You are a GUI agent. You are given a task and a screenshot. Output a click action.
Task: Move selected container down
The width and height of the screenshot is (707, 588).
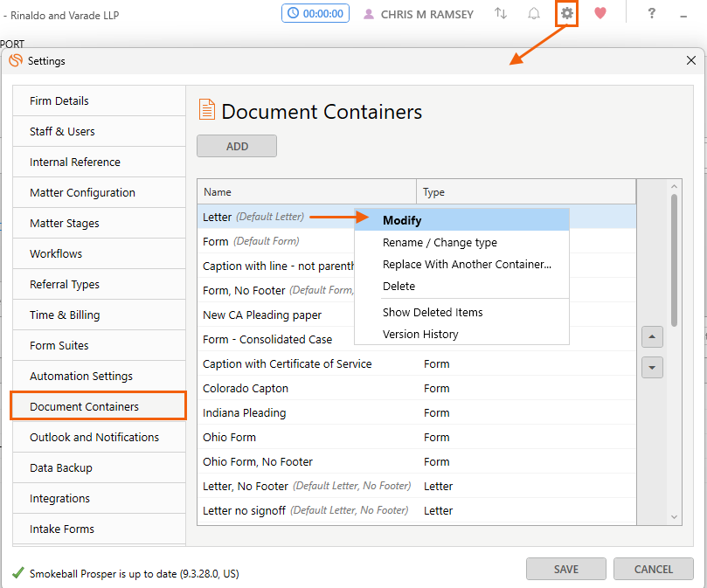[652, 368]
